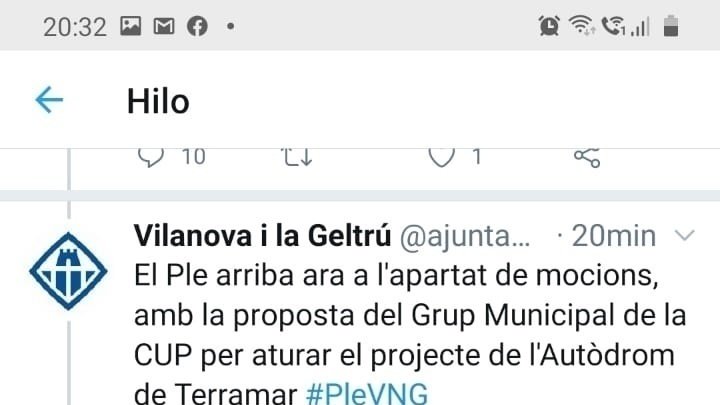Like the tweet with the heart icon
720x405 pixels.
click(x=441, y=158)
